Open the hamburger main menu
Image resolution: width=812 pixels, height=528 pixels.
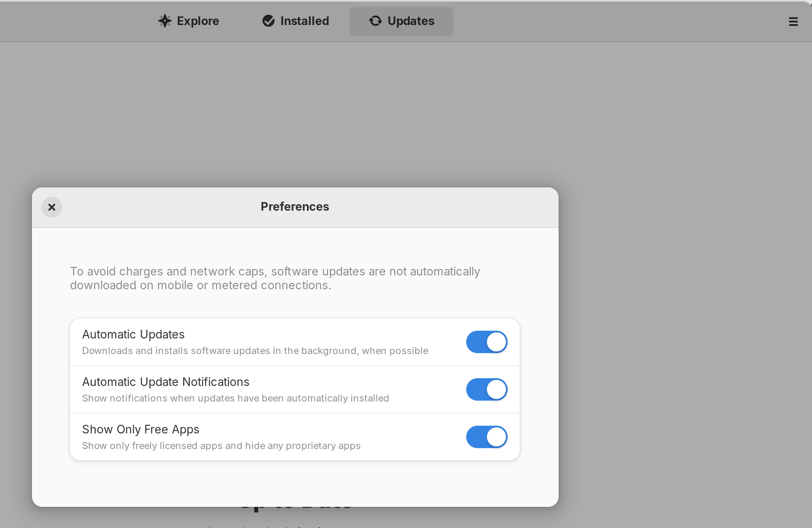click(x=793, y=22)
